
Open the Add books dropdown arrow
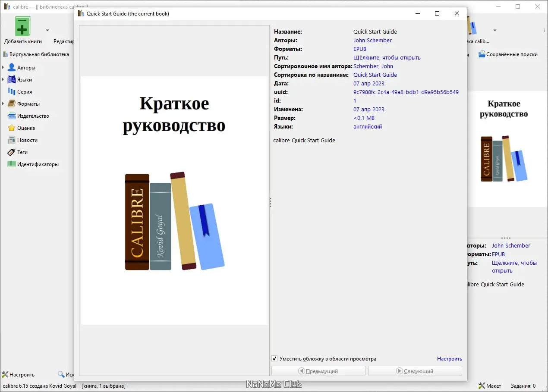(47, 30)
